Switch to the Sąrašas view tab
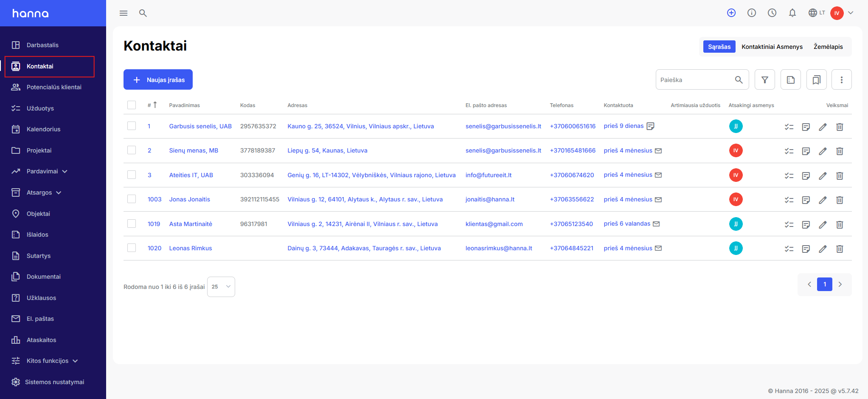This screenshot has height=399, width=868. [x=719, y=47]
